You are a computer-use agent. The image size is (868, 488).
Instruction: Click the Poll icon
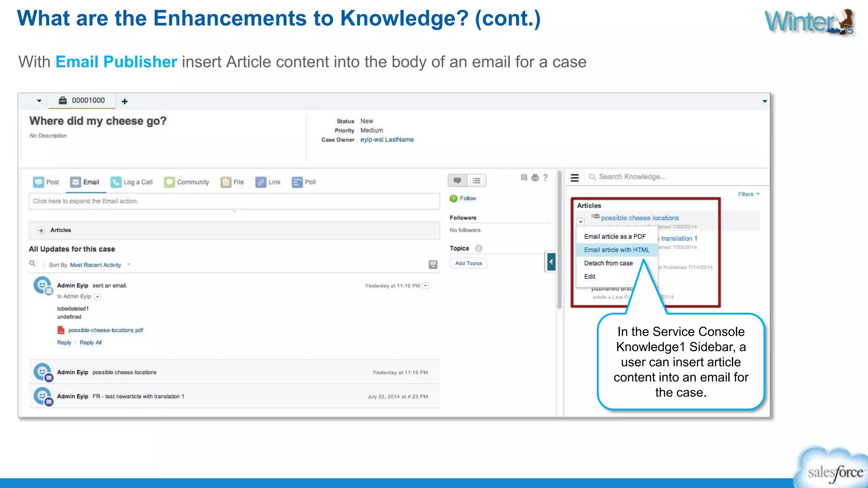click(297, 182)
